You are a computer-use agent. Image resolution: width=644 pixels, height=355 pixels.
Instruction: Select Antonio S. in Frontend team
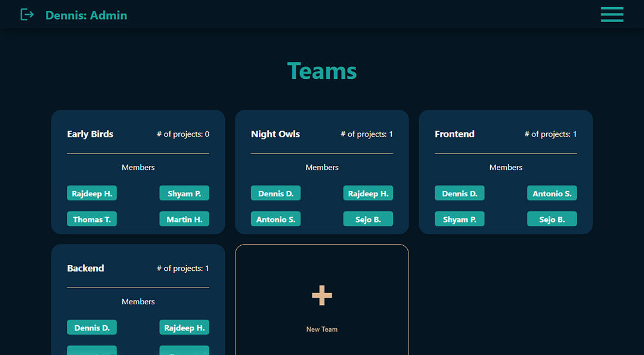point(552,193)
